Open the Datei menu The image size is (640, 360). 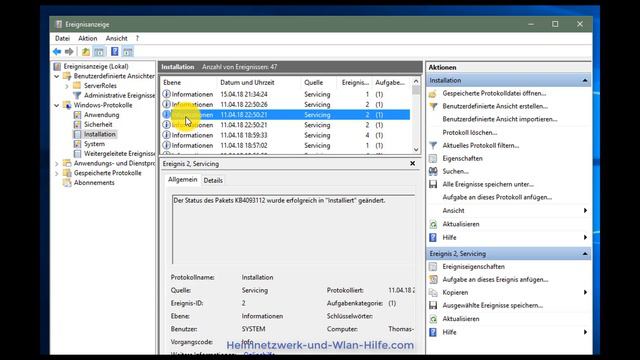pyautogui.click(x=62, y=38)
